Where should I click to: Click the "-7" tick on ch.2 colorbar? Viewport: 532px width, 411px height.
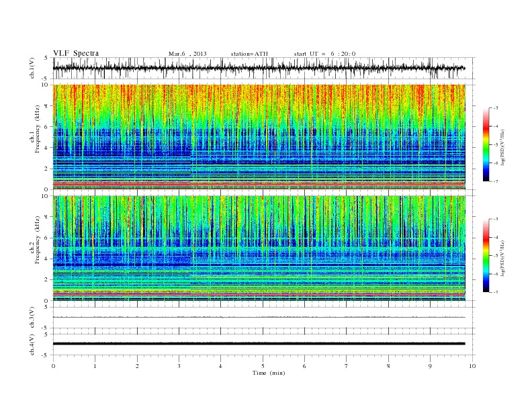point(496,292)
